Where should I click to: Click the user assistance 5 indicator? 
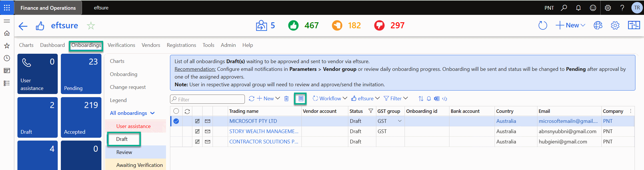(x=265, y=25)
